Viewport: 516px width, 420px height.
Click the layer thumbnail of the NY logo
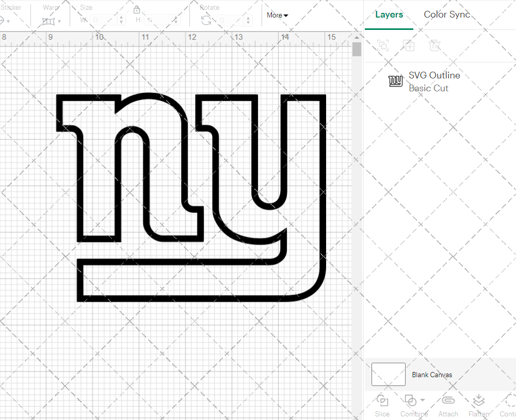[395, 81]
